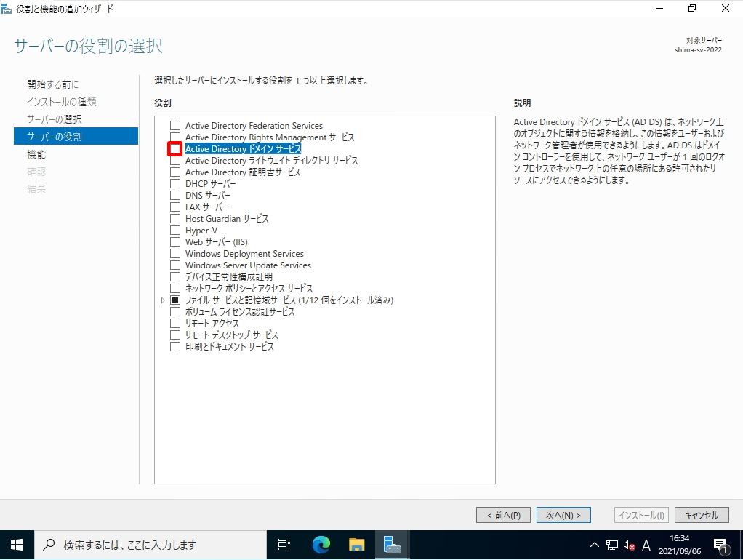
Task: Open network status tray icon
Action: click(x=612, y=545)
